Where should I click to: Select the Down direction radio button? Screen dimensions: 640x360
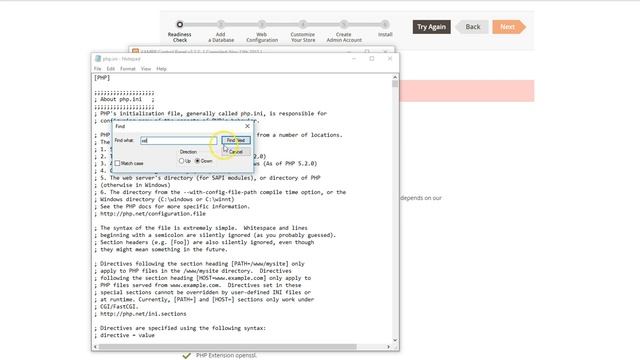(198, 161)
